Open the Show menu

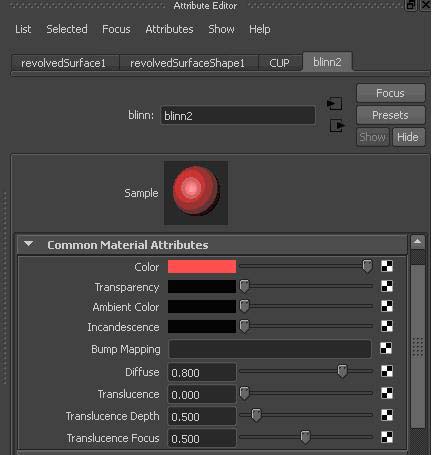[x=221, y=29]
